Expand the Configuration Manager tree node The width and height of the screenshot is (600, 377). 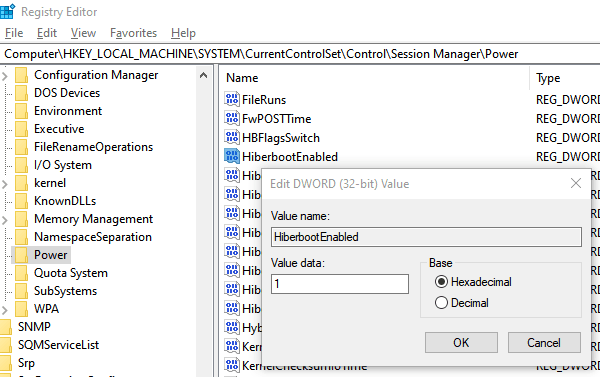pyautogui.click(x=5, y=76)
